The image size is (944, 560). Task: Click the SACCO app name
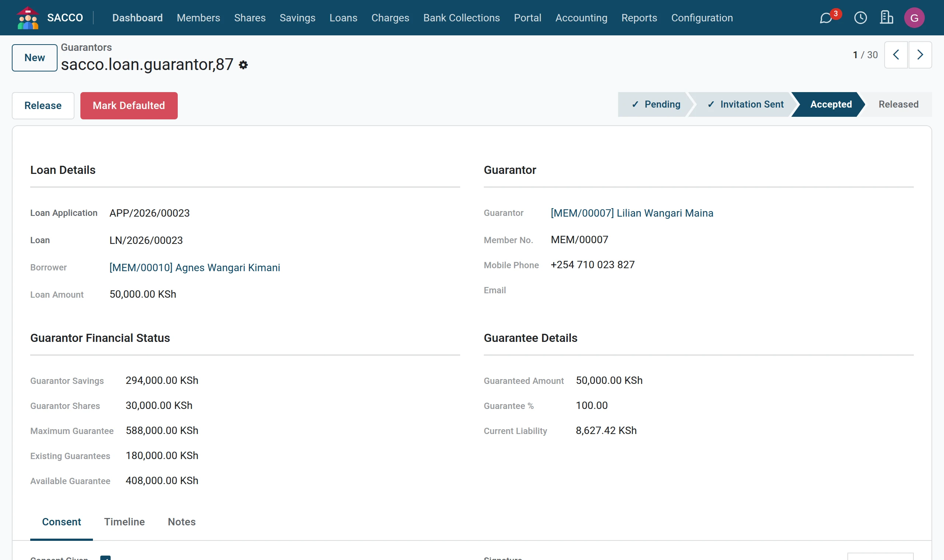pyautogui.click(x=65, y=18)
